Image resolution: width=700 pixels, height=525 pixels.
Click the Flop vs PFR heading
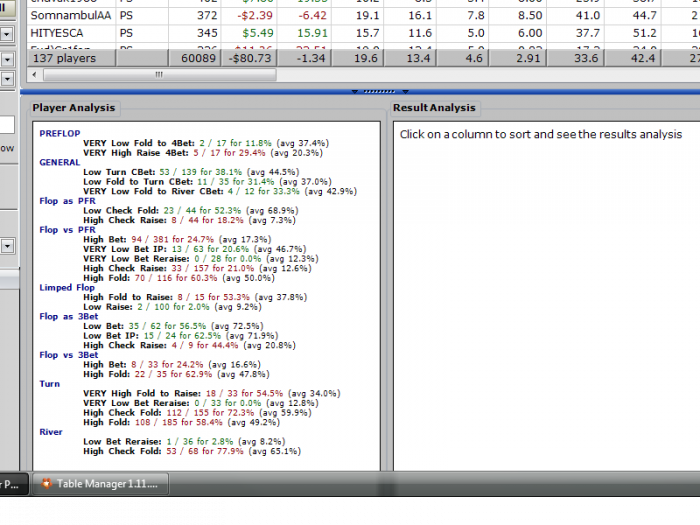(x=67, y=230)
